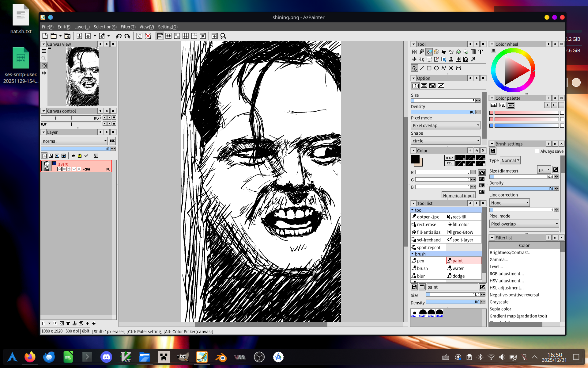The height and width of the screenshot is (368, 588).
Task: Click the grid toggle toolbar icon
Action: tap(186, 36)
